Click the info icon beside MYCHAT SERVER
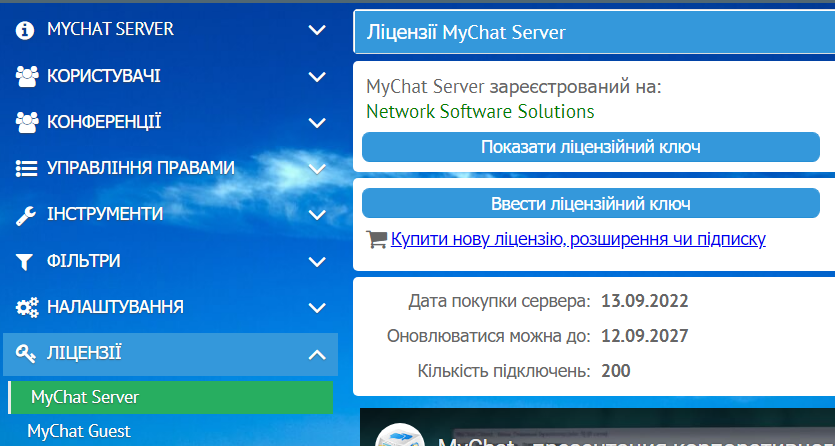Screen dimensions: 835x446 coord(24,30)
